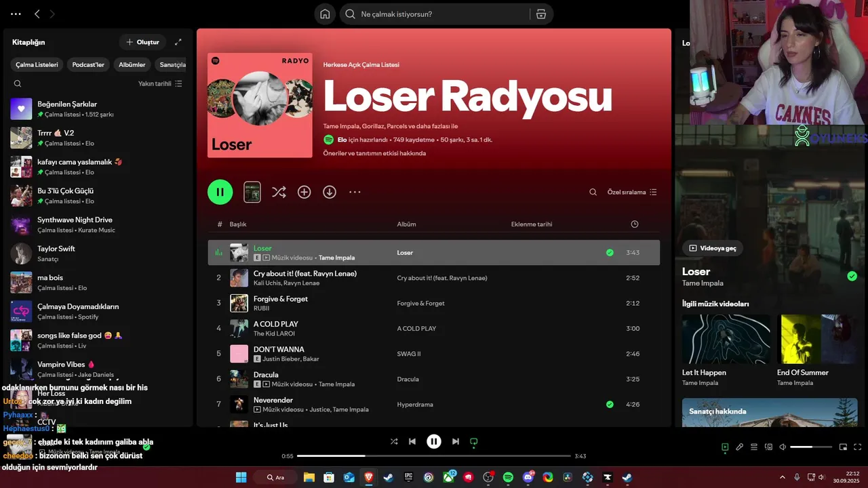
Task: Open the Tame Impala link in playlist description
Action: [341, 126]
